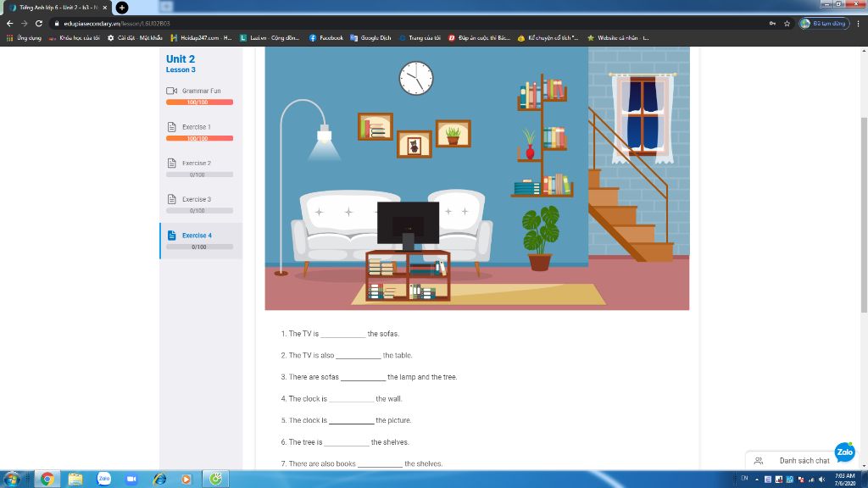The image size is (868, 488).
Task: Open the Chrome three-dot menu
Action: pos(859,23)
